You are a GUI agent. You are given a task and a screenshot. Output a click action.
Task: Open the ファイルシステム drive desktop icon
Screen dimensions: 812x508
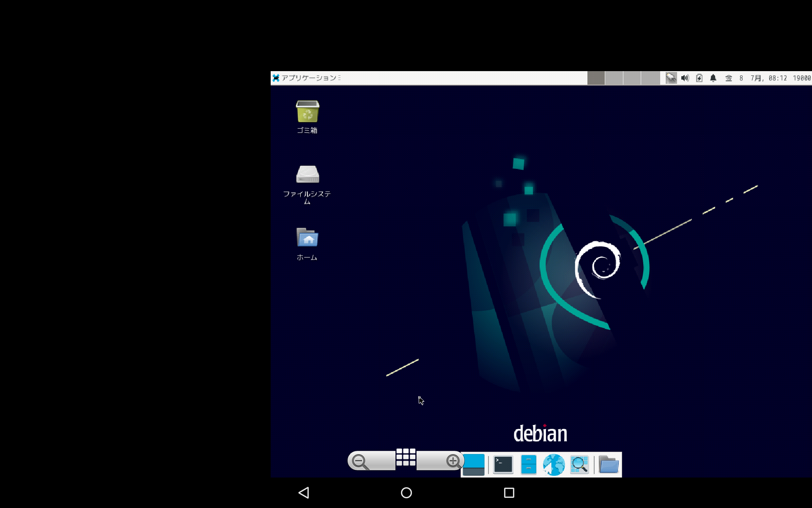pyautogui.click(x=307, y=185)
